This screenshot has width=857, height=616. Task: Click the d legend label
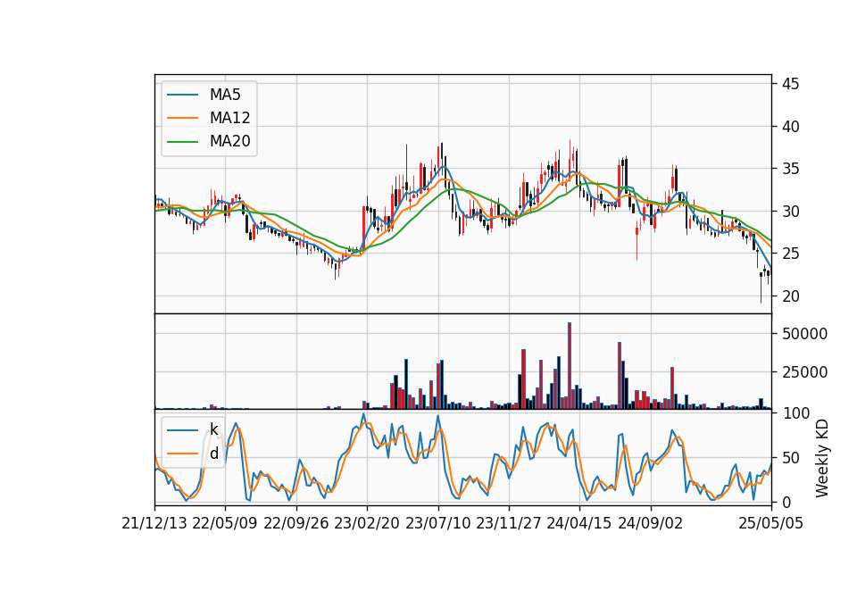pyautogui.click(x=213, y=454)
